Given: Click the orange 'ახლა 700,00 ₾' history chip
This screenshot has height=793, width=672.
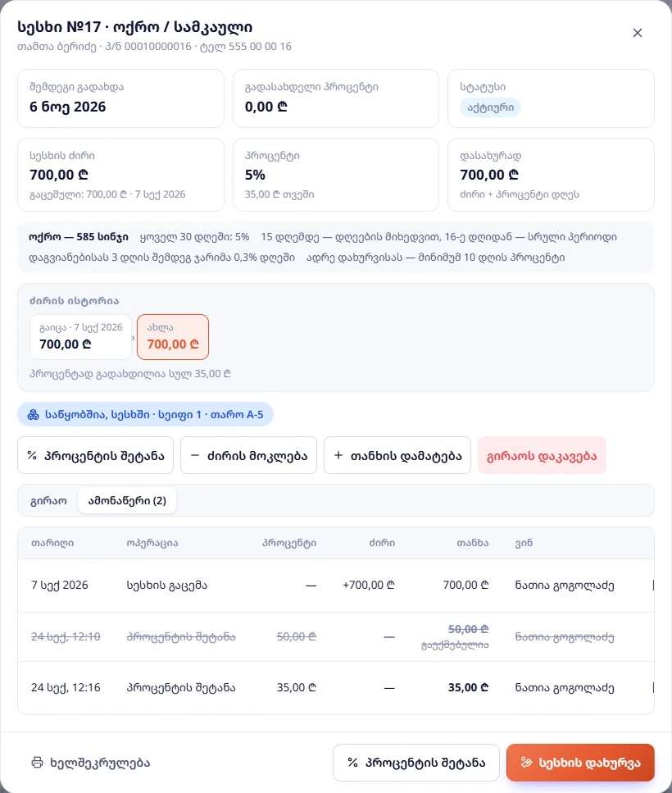Looking at the screenshot, I should (173, 337).
